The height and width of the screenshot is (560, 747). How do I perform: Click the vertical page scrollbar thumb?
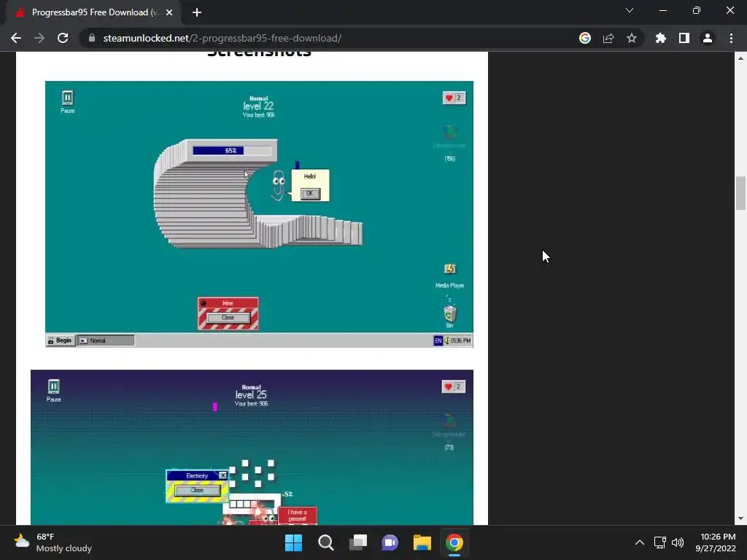(x=740, y=192)
